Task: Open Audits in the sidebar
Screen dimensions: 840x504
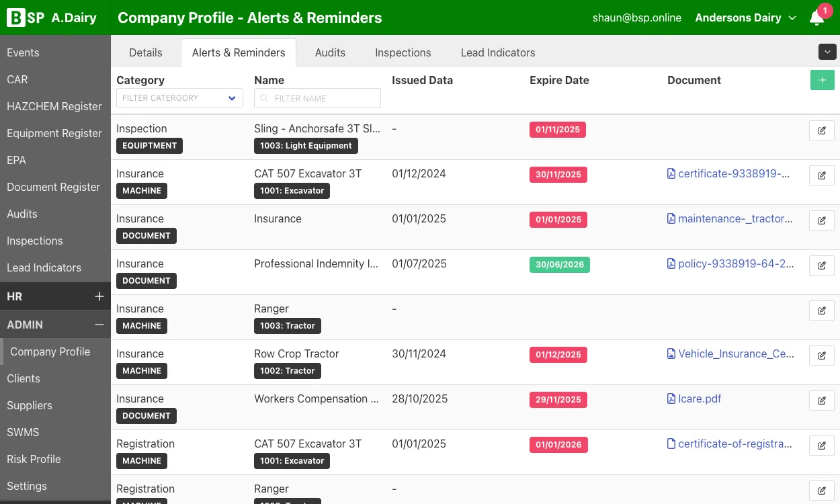Action: point(55,214)
